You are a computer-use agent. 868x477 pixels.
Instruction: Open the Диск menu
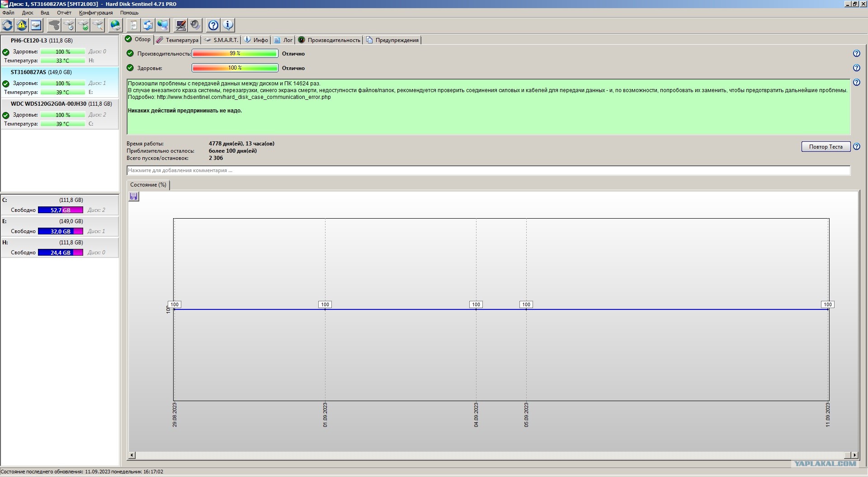[28, 13]
